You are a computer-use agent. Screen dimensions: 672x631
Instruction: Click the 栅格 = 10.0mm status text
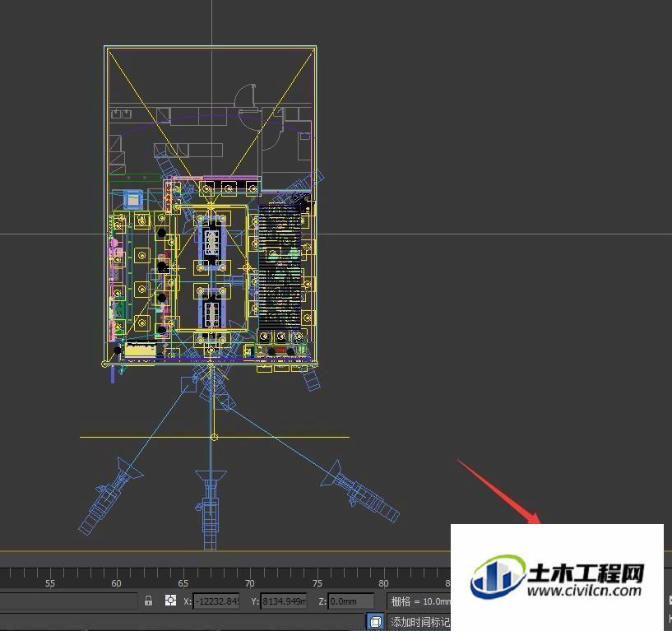pyautogui.click(x=420, y=601)
